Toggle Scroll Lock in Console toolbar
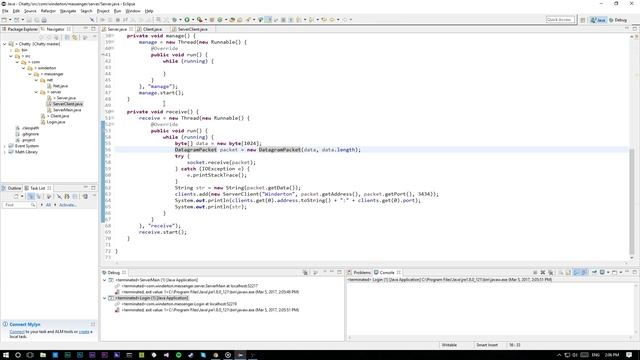This screenshot has width=640, height=360. [568, 272]
